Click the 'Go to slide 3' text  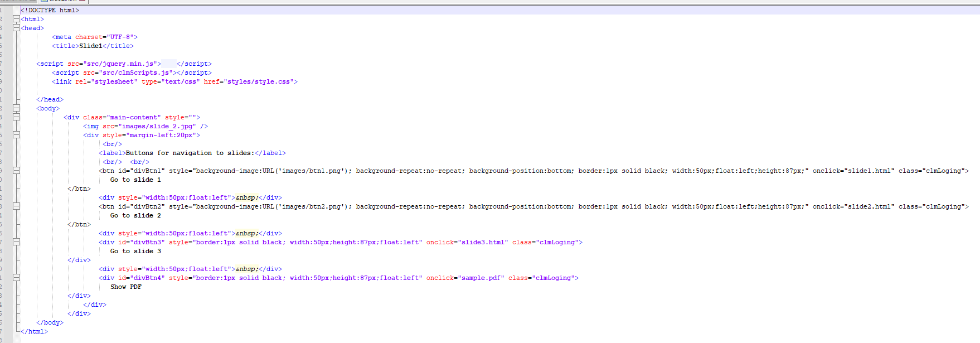click(x=135, y=251)
